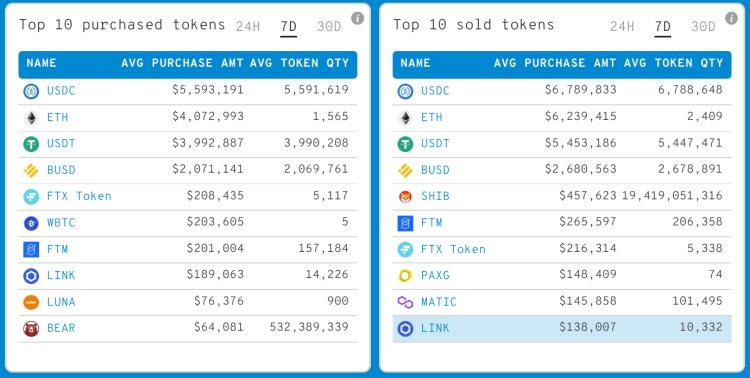Open the FTX Token link in sold tokens
Image resolution: width=750 pixels, height=378 pixels.
pyautogui.click(x=453, y=250)
